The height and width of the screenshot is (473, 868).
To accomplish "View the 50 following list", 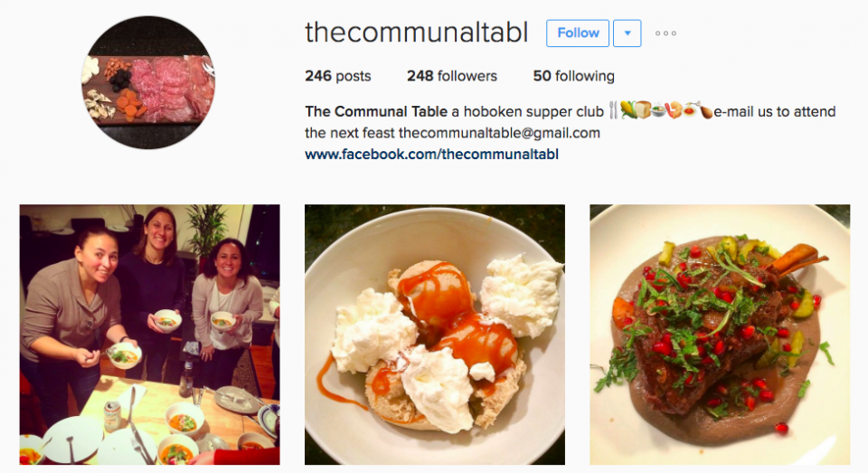I will 573,76.
